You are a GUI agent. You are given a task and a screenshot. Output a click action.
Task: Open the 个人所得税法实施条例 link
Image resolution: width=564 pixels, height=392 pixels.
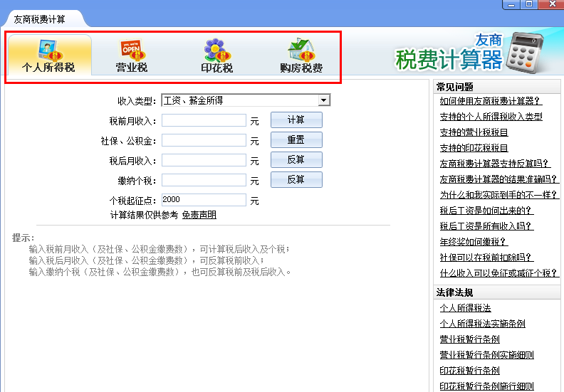tap(482, 324)
